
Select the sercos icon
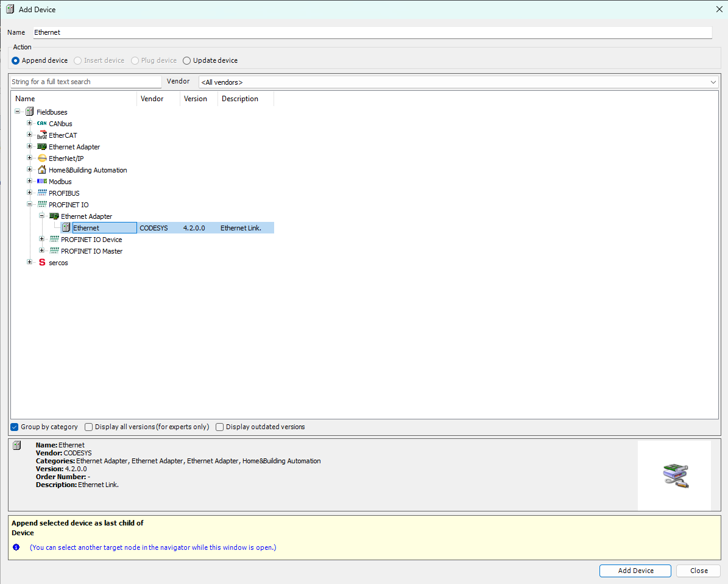coord(41,262)
